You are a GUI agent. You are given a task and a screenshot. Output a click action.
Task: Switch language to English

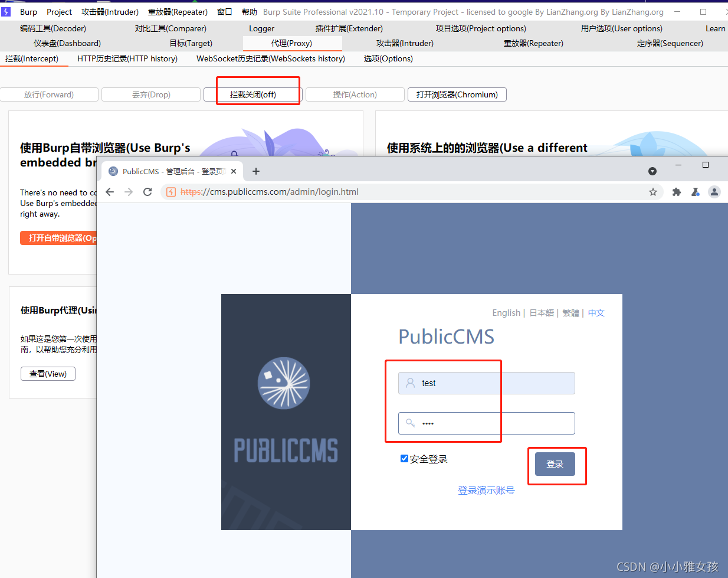coord(506,313)
